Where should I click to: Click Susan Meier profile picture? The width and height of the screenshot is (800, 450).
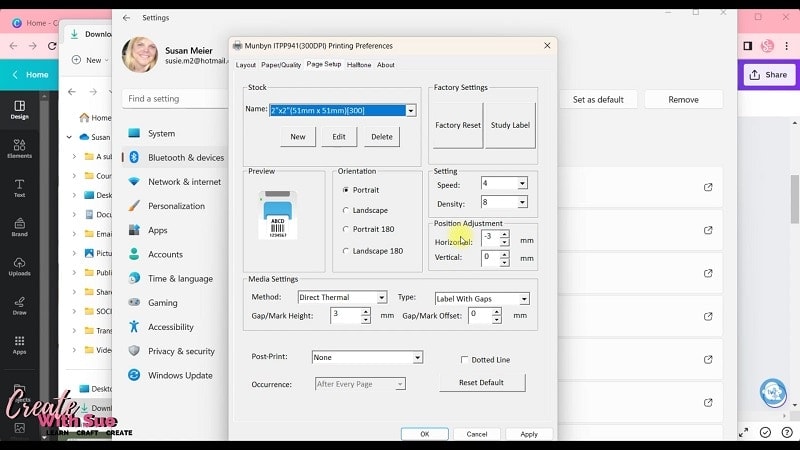(140, 55)
